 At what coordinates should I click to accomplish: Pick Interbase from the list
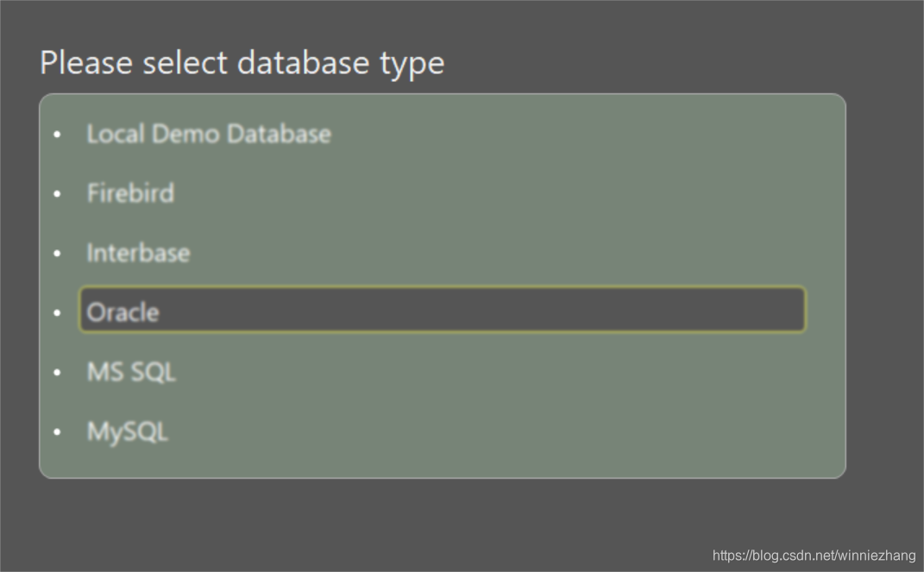tap(139, 253)
